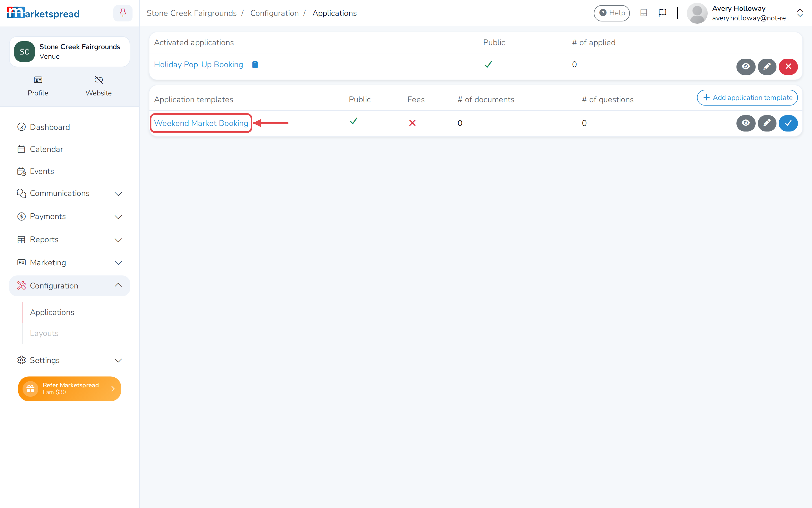
Task: Select Layouts under Configuration
Action: [44, 333]
